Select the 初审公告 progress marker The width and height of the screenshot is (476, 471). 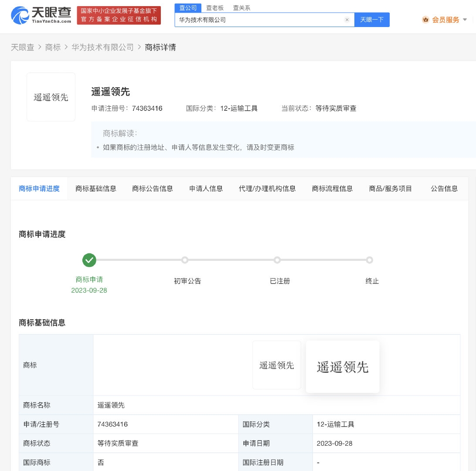(x=185, y=260)
